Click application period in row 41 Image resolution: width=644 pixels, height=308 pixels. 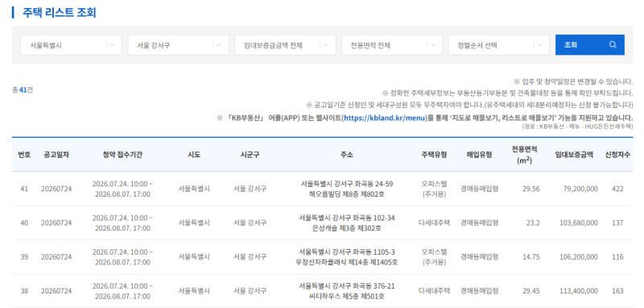click(x=122, y=189)
